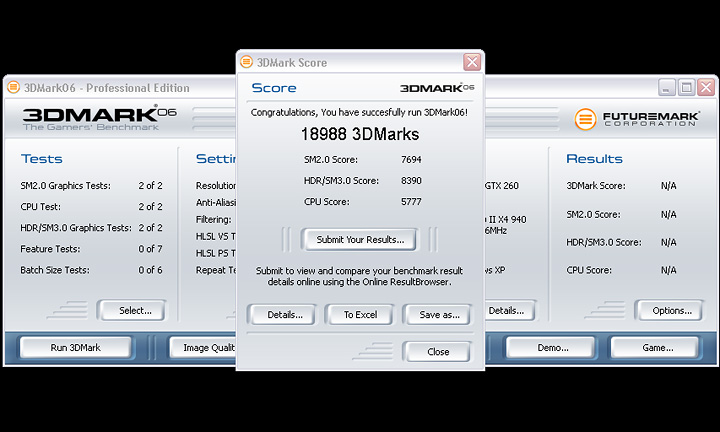The height and width of the screenshot is (432, 720).
Task: Click the 'Resolution' setting label
Action: (x=216, y=185)
